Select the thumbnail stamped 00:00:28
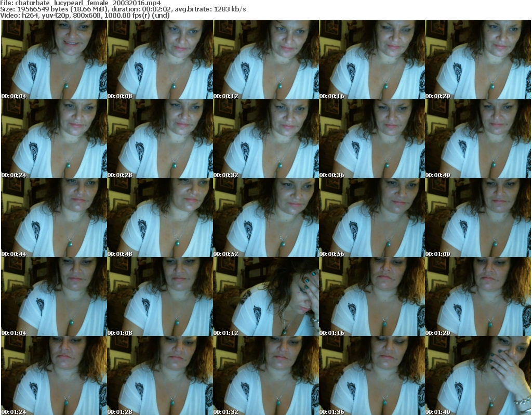532x415 pixels. click(x=160, y=139)
